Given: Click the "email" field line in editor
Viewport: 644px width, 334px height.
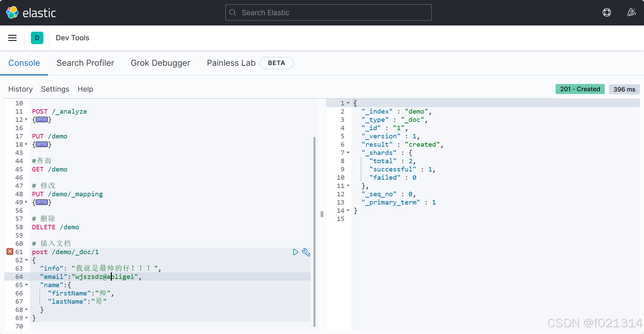Looking at the screenshot, I should 91,277.
